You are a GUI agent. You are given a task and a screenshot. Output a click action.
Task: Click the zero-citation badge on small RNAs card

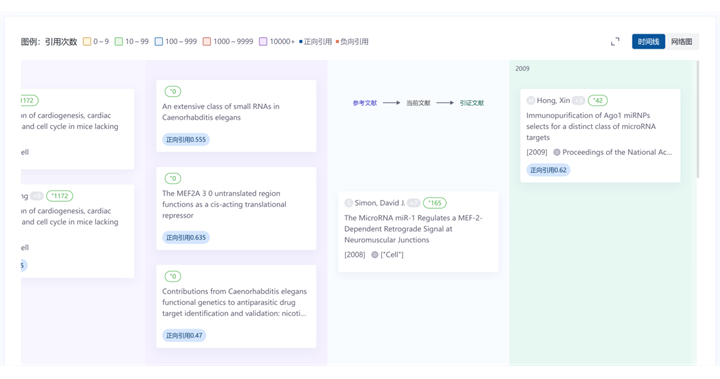point(173,91)
